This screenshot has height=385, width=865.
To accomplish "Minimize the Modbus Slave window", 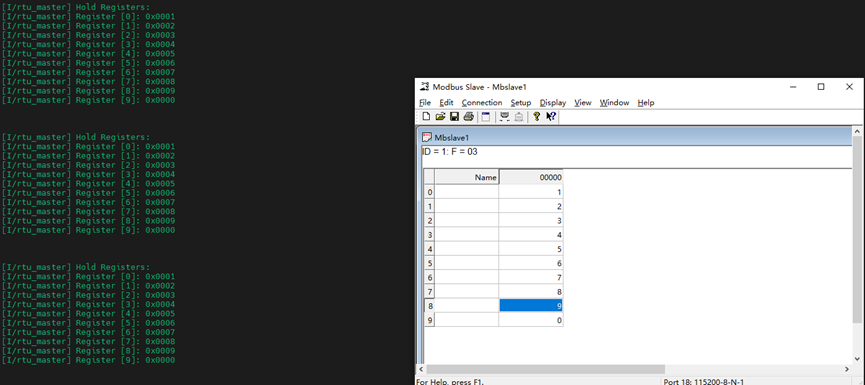I will tap(793, 87).
